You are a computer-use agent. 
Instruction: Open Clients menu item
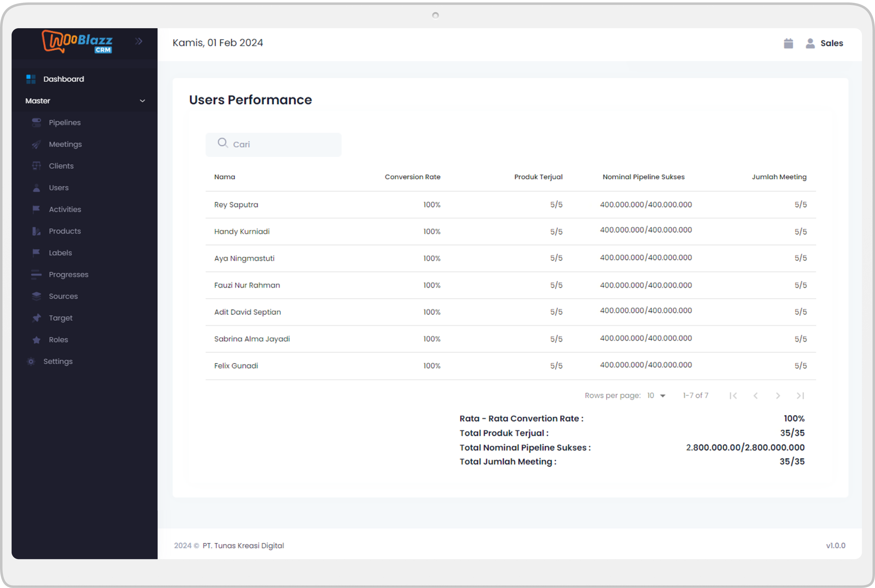tap(61, 166)
